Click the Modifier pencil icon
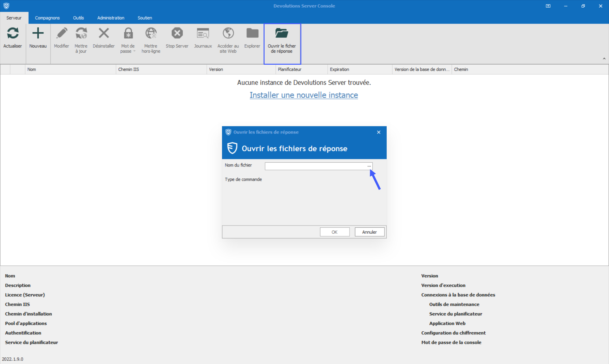The width and height of the screenshot is (609, 364). [x=62, y=33]
